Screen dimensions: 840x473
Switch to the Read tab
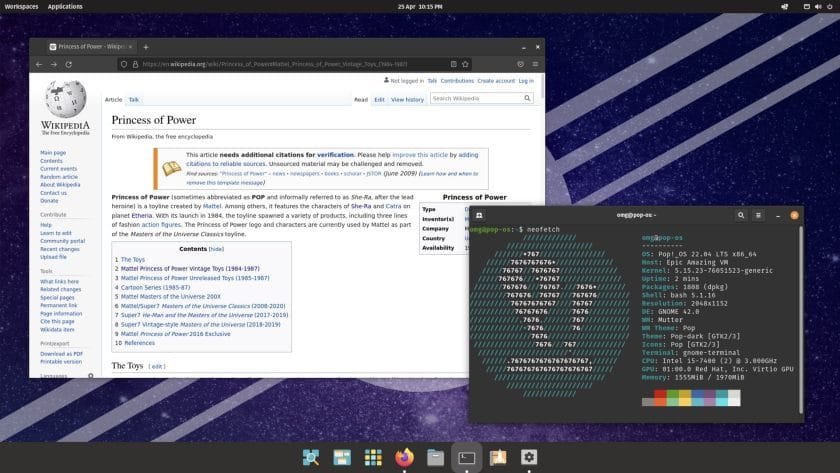pyautogui.click(x=361, y=100)
